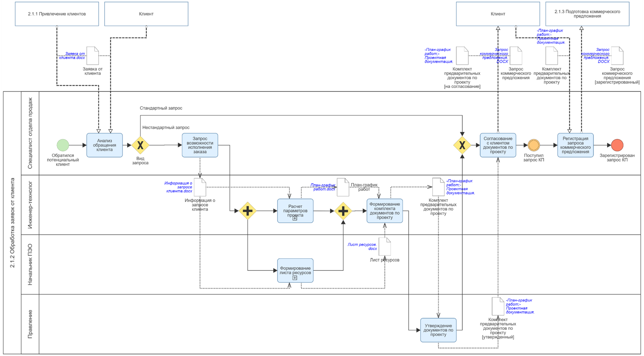Click the 'Вид запроса' exclusive gateway diamond
Screen dimensions: 644x356
pos(140,145)
